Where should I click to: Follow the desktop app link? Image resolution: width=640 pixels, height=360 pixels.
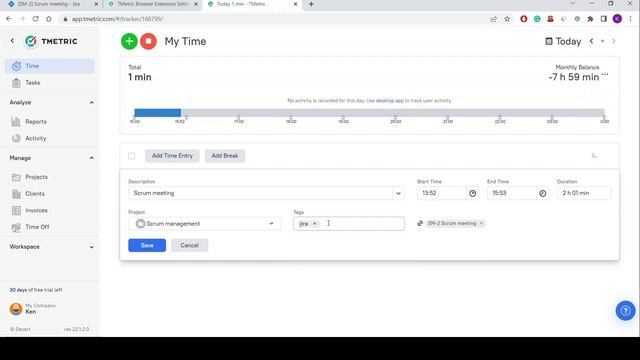pyautogui.click(x=389, y=100)
